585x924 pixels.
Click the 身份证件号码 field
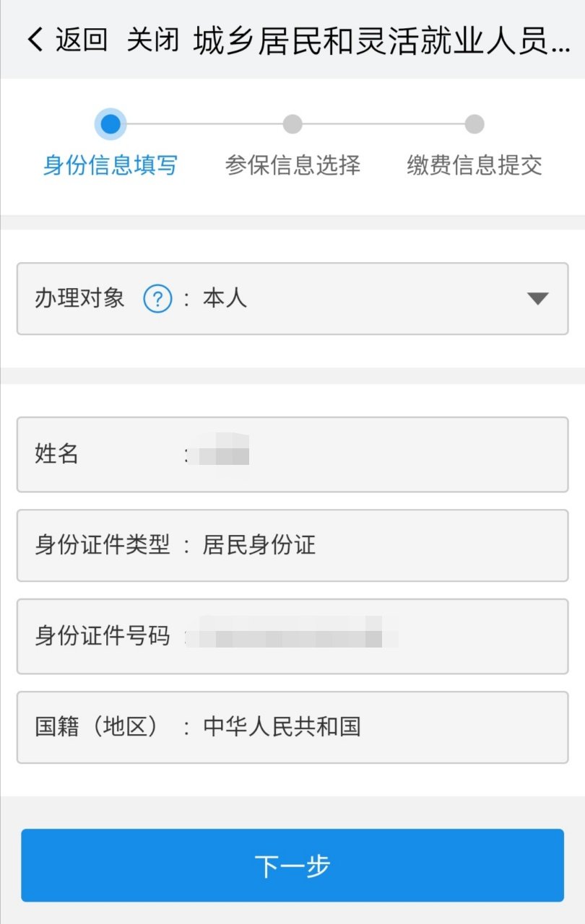(x=292, y=636)
